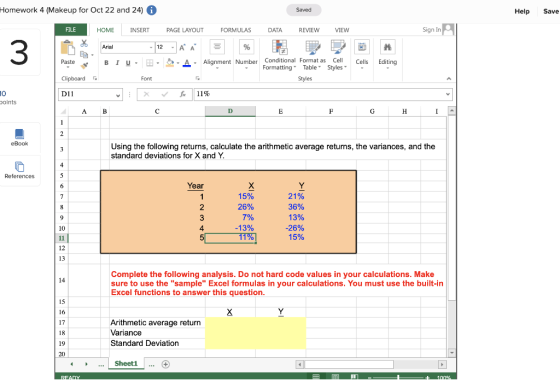Click the previous sheet arrow

click(72, 364)
